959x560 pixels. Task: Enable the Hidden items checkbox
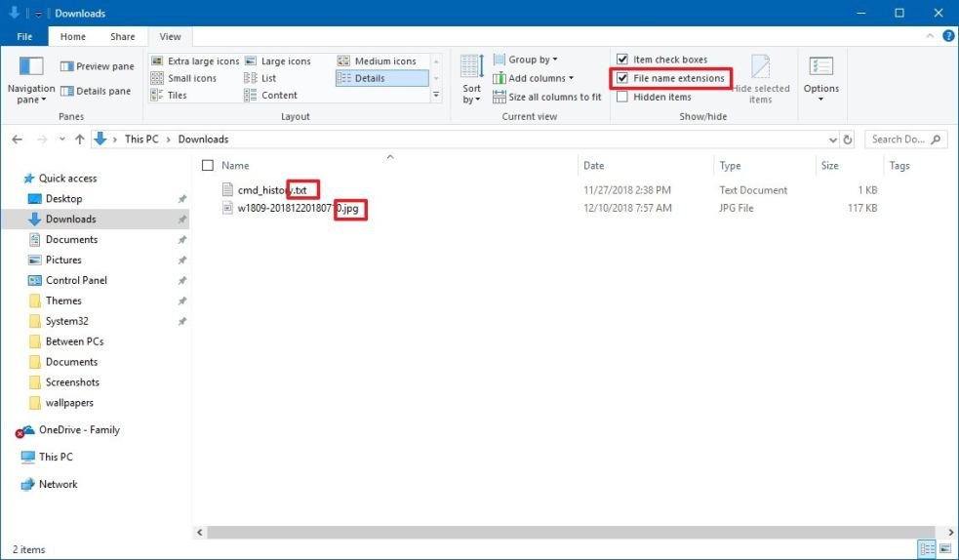pos(622,97)
